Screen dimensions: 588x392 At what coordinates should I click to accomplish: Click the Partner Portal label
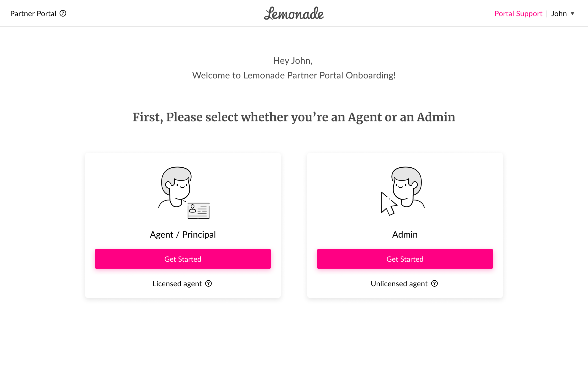point(33,14)
